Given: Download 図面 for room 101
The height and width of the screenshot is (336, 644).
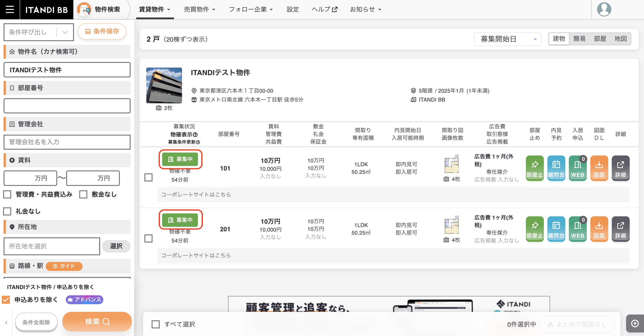Looking at the screenshot, I should pos(599,168).
